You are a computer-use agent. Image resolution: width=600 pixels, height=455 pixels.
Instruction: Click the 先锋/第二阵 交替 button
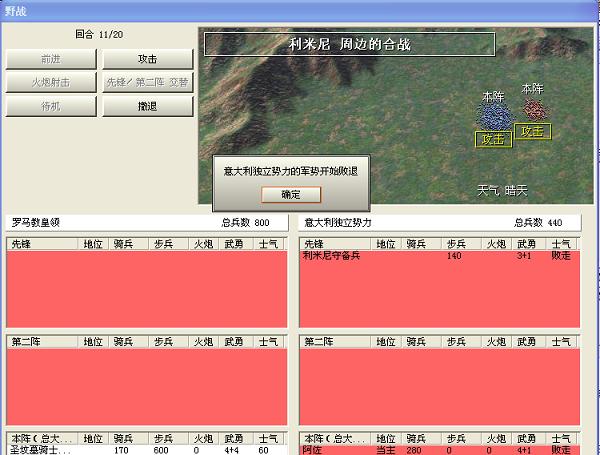point(148,82)
